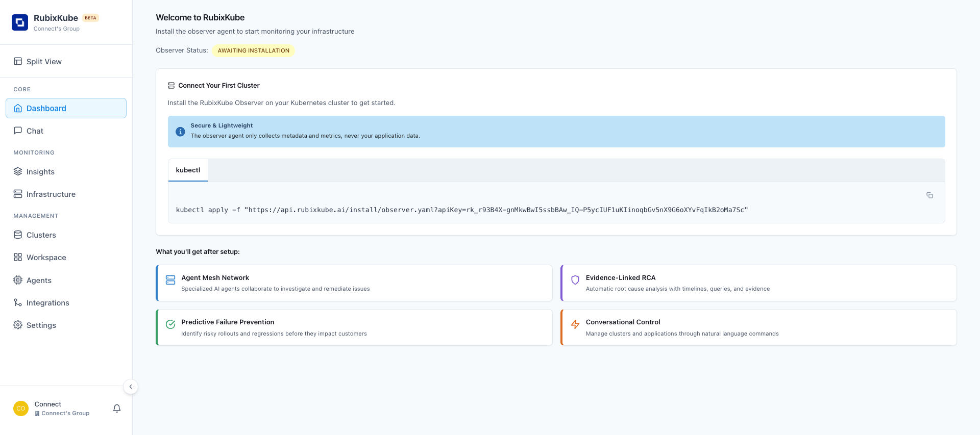Screen dimensions: 980x435
Task: Click the Welcome to RubixKube heading
Action: tap(200, 17)
